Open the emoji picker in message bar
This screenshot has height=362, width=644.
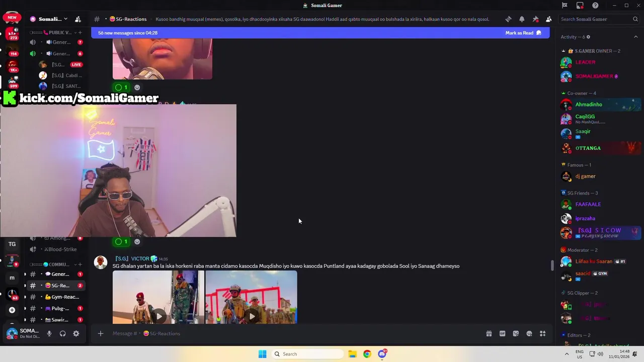pos(529,333)
